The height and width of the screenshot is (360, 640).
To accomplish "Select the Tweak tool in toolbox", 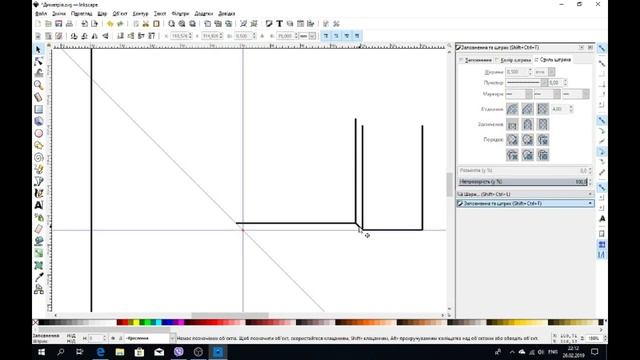I will click(x=38, y=73).
